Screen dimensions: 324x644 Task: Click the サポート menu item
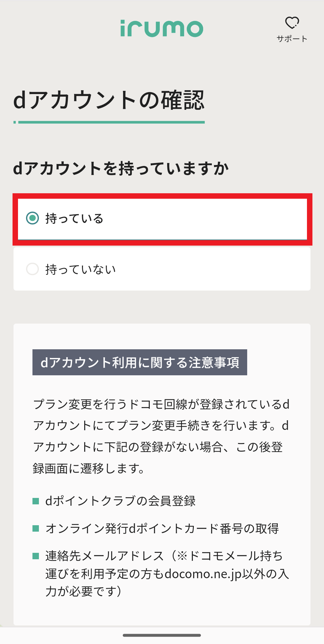tap(291, 39)
